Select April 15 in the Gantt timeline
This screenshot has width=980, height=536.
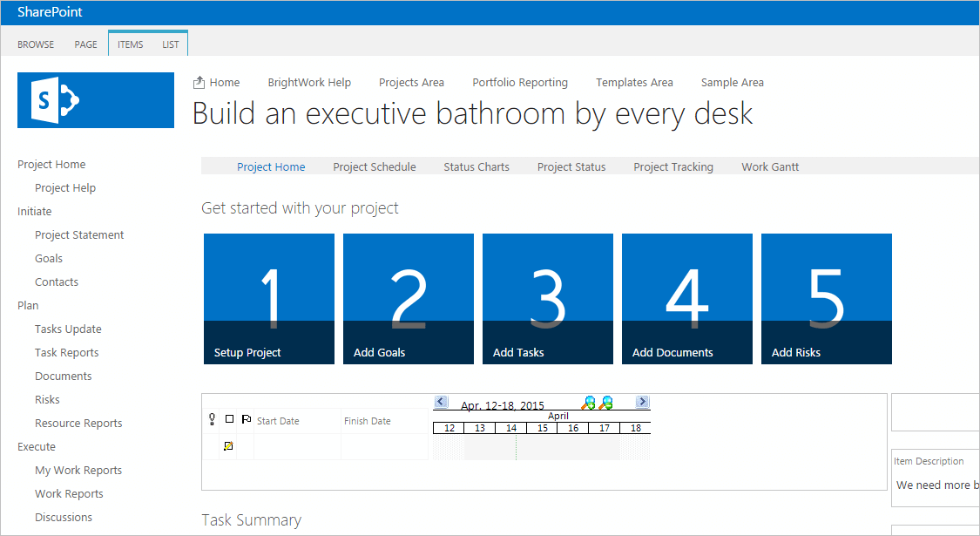[542, 428]
